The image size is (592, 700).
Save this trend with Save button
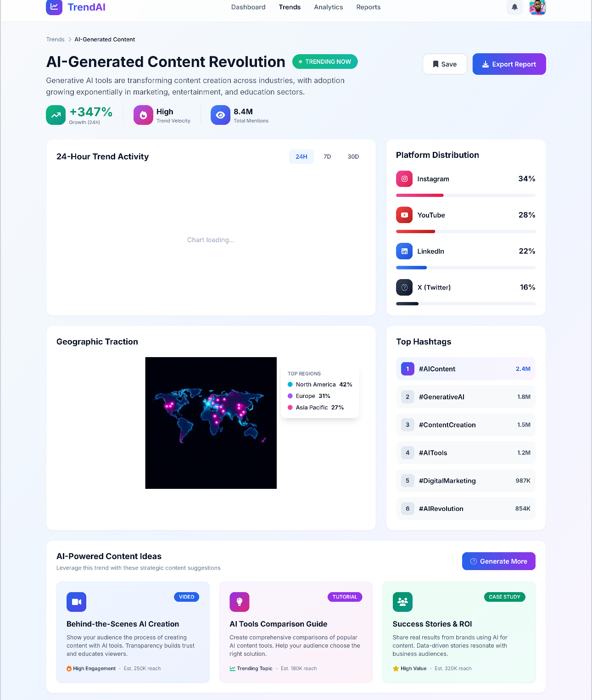[x=445, y=64]
